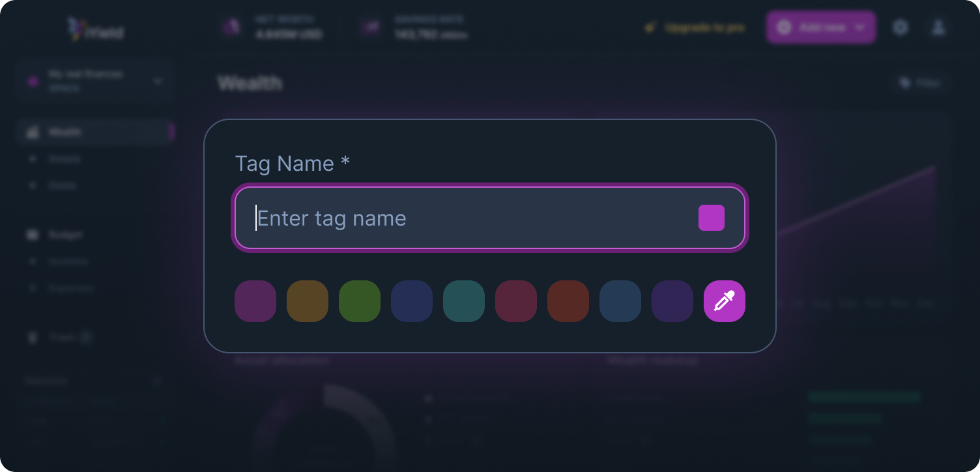Switch to the Expenses section
Screen dimensions: 980x472
coord(33,288)
